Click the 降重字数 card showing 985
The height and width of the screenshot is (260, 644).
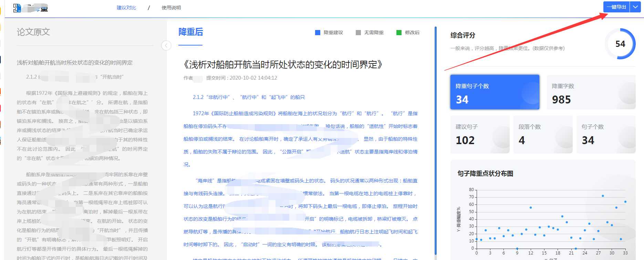591,92
